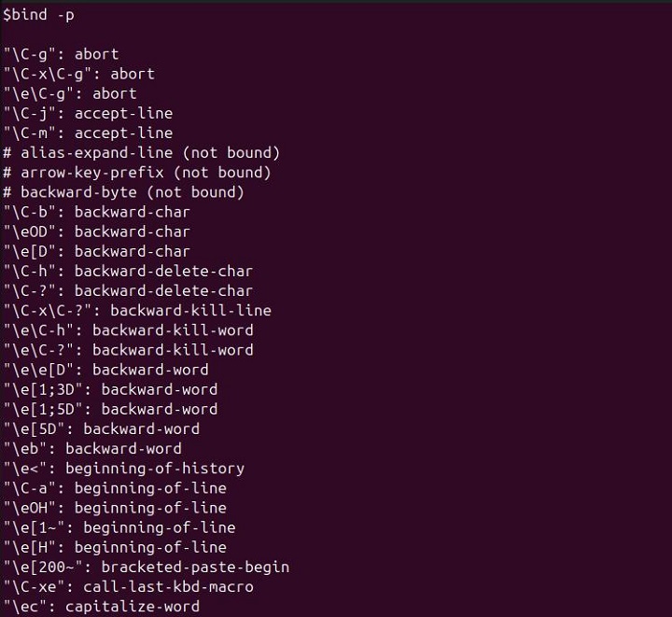The height and width of the screenshot is (617, 672).
Task: Click the "\C-g": abort line
Action: [x=61, y=54]
